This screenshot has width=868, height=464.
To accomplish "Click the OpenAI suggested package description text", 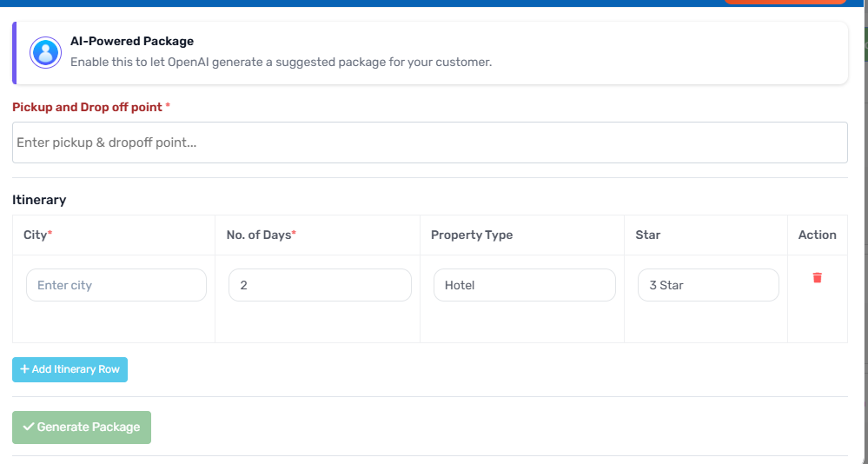I will point(281,62).
